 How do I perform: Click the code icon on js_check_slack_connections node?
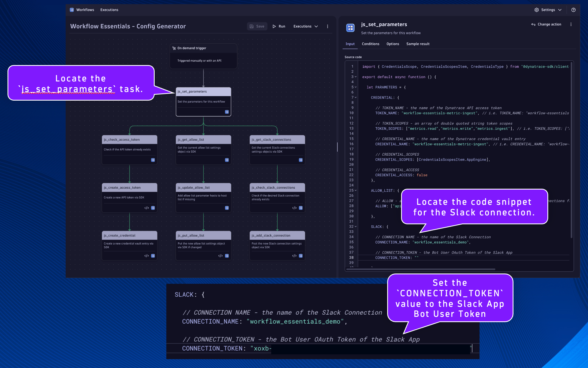[294, 208]
